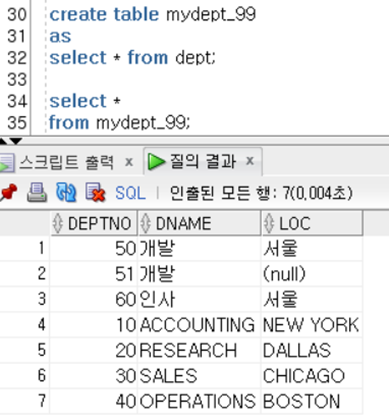Select the DEPTNO cell with value 10
This screenshot has height=420, width=389.
[94, 325]
